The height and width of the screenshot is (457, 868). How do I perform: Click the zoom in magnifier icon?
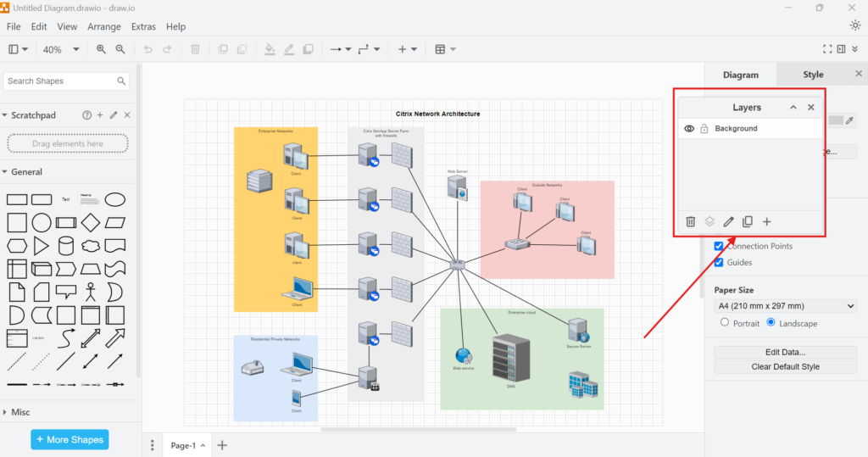click(x=102, y=49)
